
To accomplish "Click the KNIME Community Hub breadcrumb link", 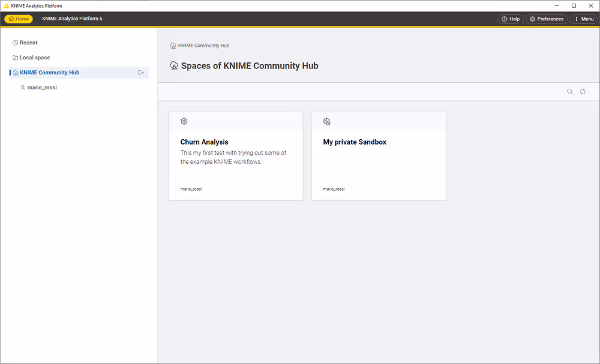I will click(203, 46).
